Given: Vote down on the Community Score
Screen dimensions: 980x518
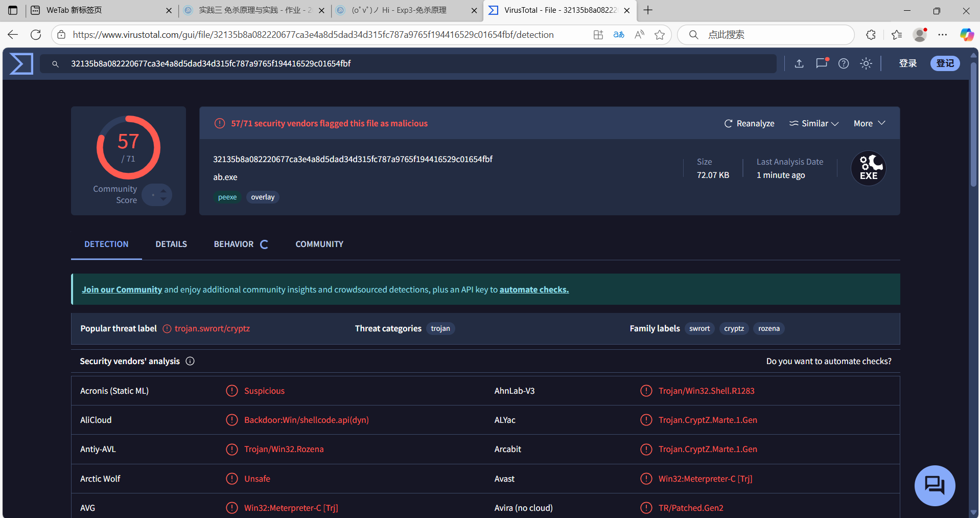Looking at the screenshot, I should [164, 199].
